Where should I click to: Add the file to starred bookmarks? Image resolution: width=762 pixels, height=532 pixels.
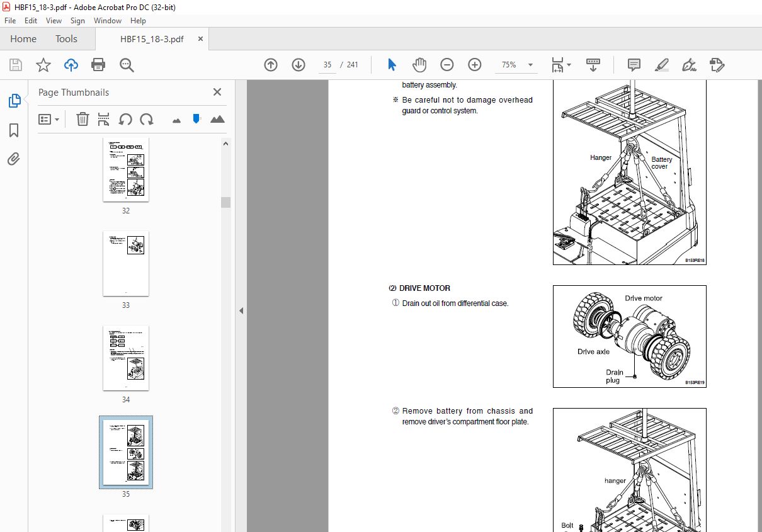[x=43, y=65]
